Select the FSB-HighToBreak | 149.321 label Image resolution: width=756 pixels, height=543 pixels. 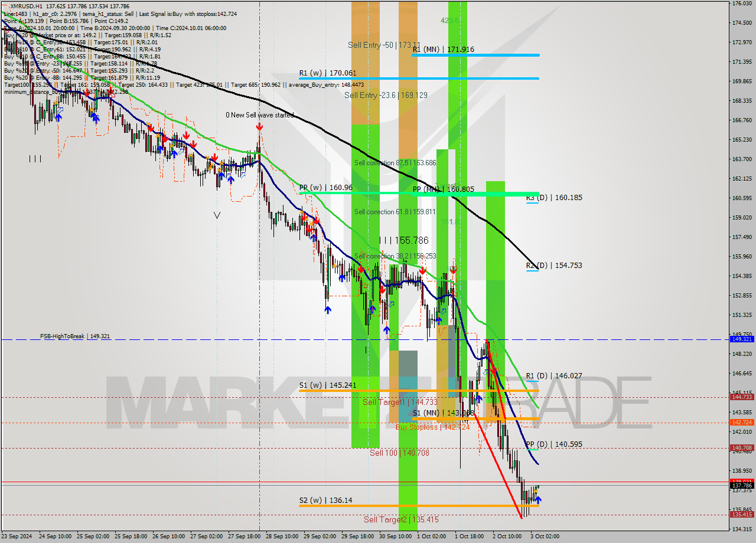pos(75,336)
